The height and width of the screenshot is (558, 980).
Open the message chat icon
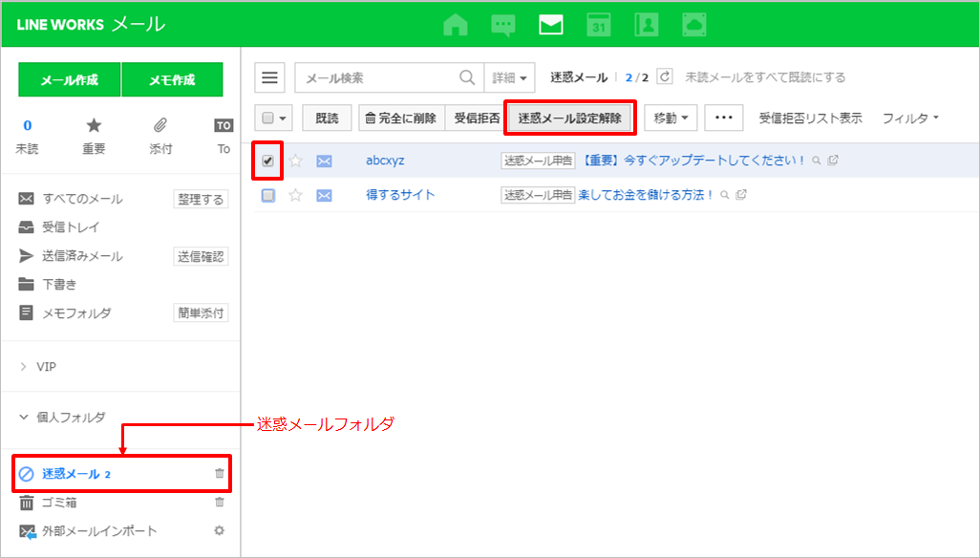click(x=503, y=25)
